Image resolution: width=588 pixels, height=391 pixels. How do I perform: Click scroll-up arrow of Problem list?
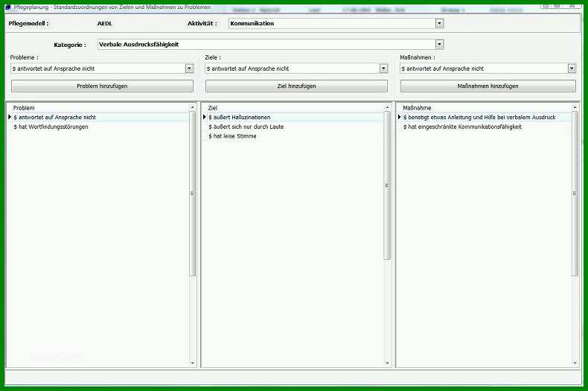[x=192, y=107]
